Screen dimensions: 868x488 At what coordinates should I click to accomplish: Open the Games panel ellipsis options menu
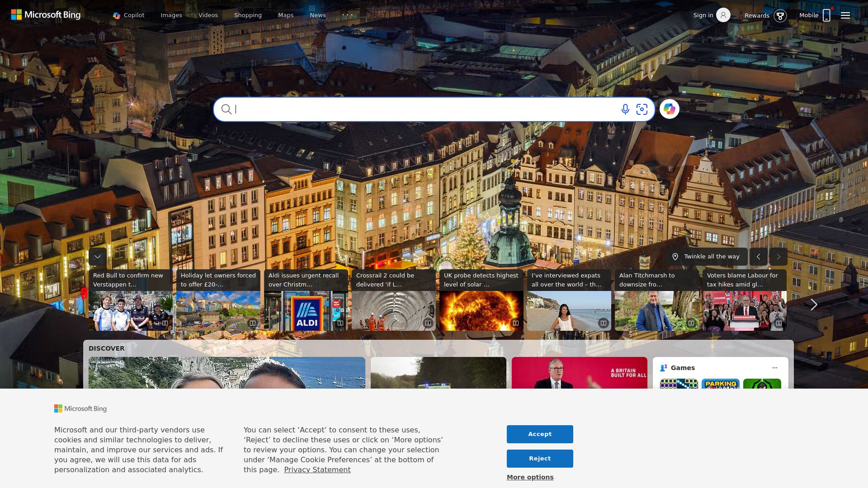tap(774, 368)
